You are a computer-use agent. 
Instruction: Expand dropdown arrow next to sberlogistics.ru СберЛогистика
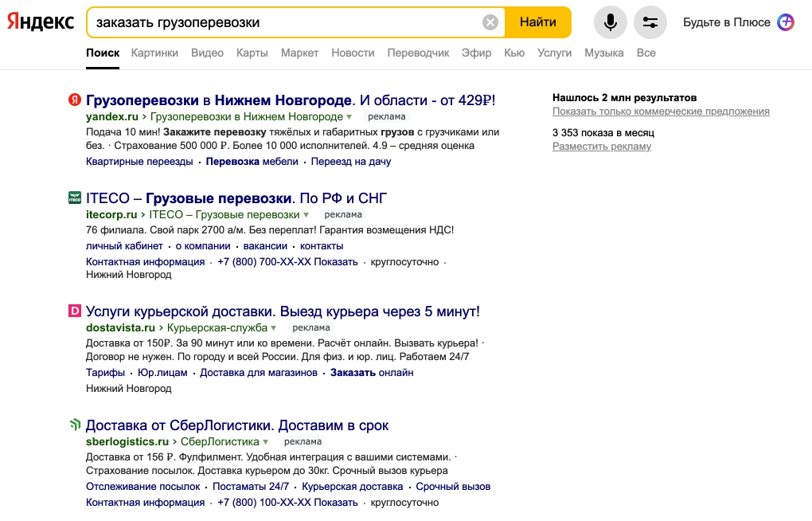pos(265,442)
